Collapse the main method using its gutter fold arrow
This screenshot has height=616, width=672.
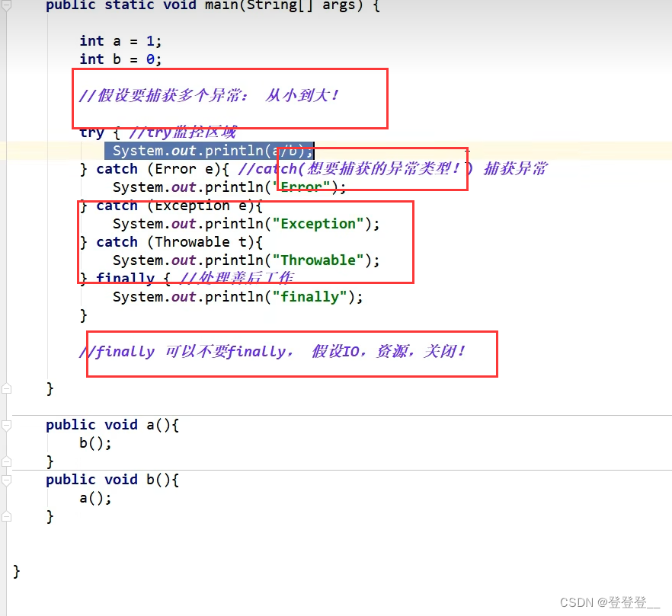pyautogui.click(x=6, y=6)
